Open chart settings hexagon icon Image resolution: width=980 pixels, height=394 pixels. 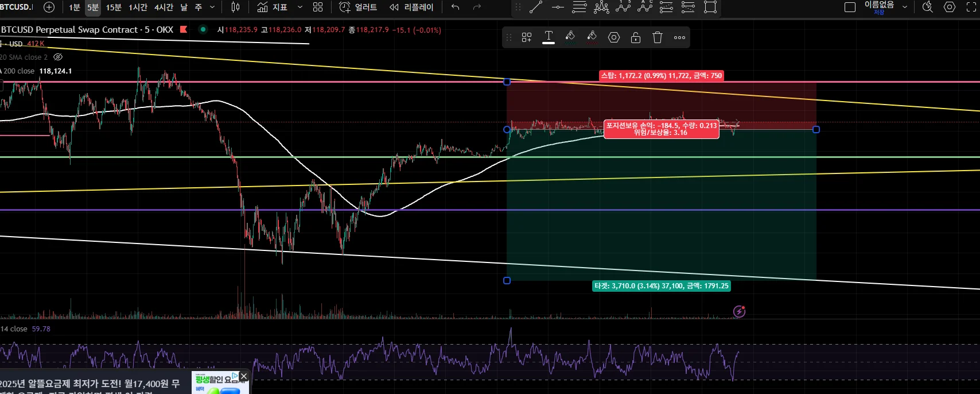tap(950, 7)
